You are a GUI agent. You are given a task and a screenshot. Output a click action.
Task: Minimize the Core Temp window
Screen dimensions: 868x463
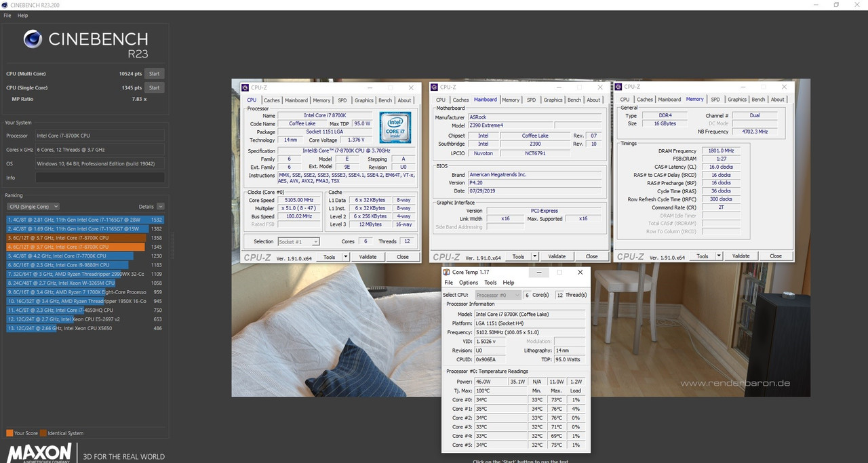pyautogui.click(x=538, y=273)
